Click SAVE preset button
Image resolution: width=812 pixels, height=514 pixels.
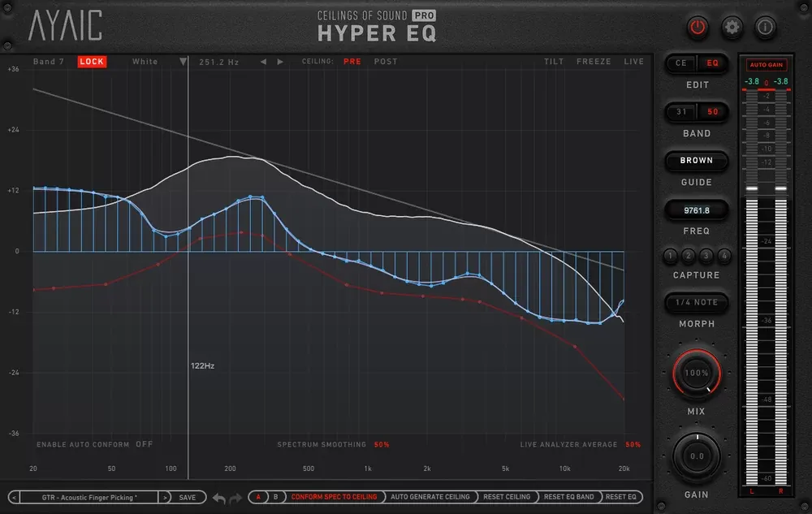[x=188, y=498]
